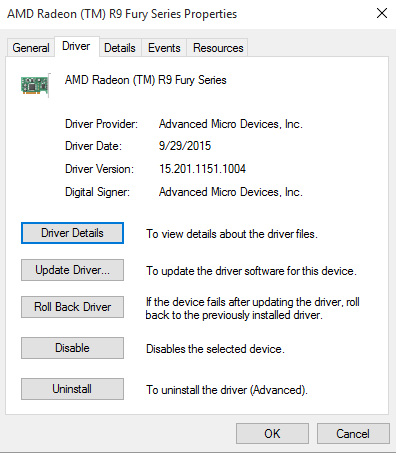Select the Driver tab
This screenshot has height=453, width=396.
[x=76, y=46]
